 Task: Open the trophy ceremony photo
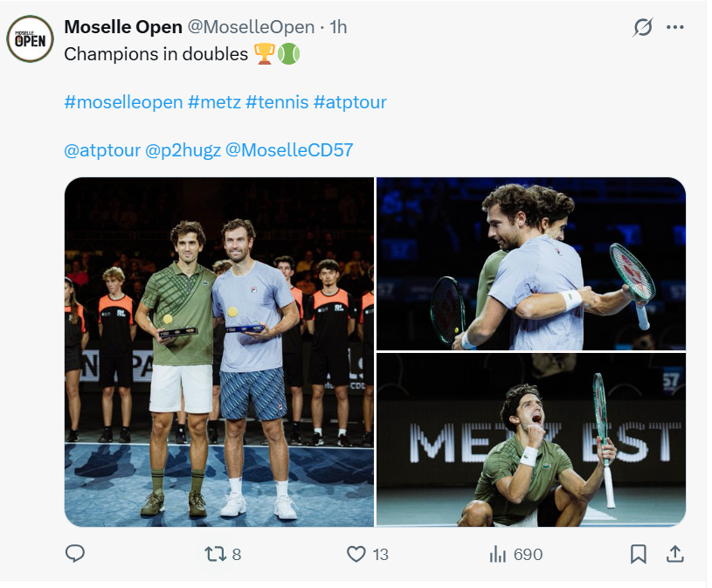tap(218, 351)
